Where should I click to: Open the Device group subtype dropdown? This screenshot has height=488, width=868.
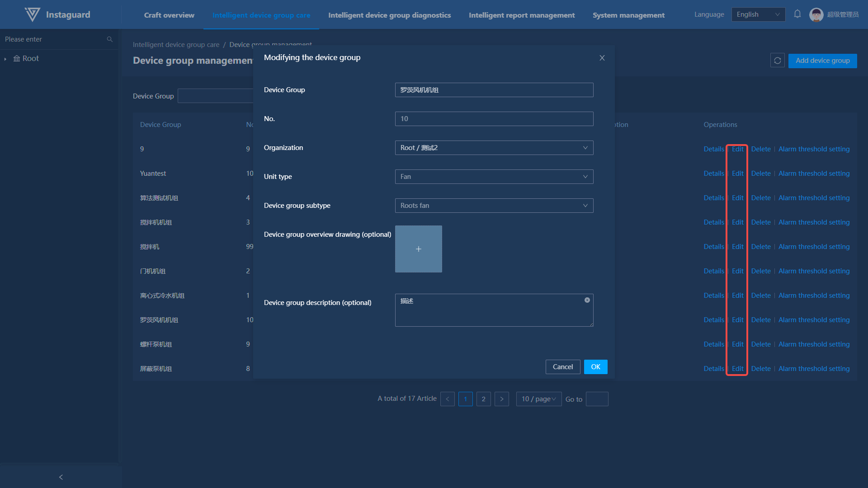(x=494, y=206)
